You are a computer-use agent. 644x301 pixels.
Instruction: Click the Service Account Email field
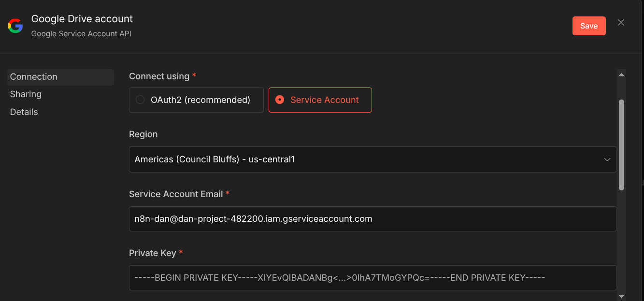click(x=372, y=219)
